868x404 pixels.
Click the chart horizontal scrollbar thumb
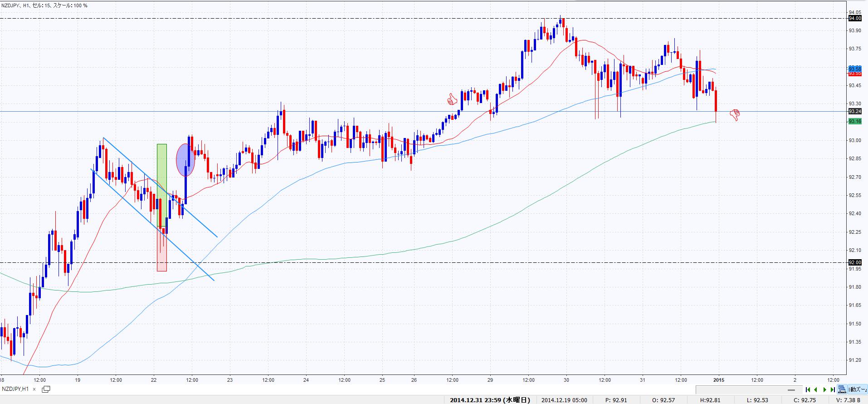(792, 389)
